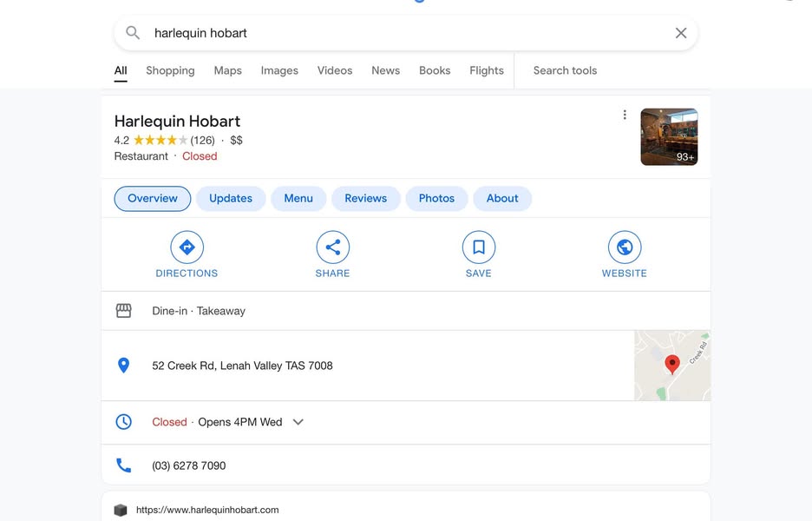Click the red Closed status in header
This screenshot has height=521, width=812.
pyautogui.click(x=200, y=156)
